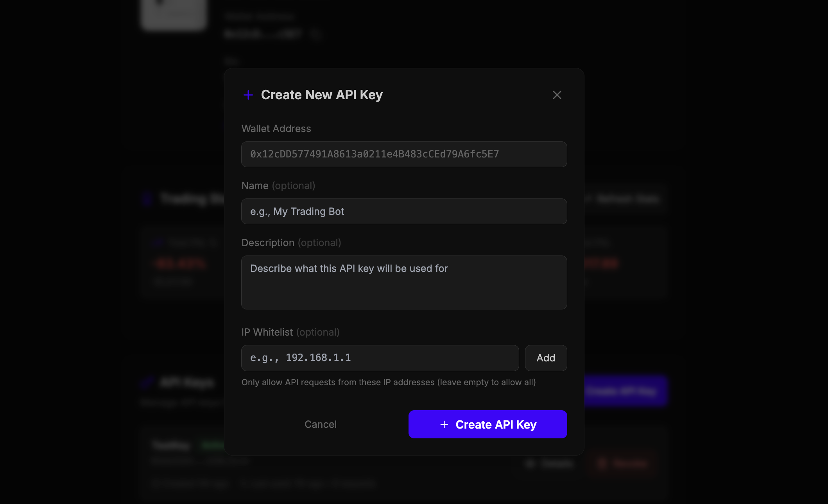Image resolution: width=828 pixels, height=504 pixels.
Task: Click the Wallet Address field
Action: (x=404, y=154)
